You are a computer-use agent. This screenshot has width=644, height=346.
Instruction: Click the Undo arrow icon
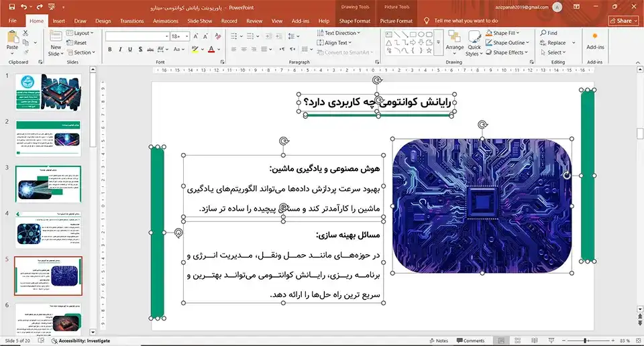click(24, 7)
